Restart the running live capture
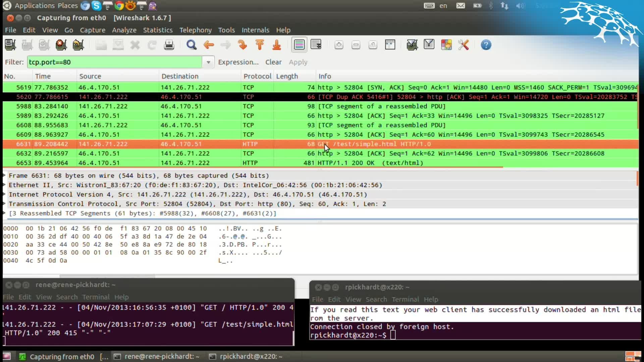The height and width of the screenshot is (362, 644). click(x=78, y=45)
